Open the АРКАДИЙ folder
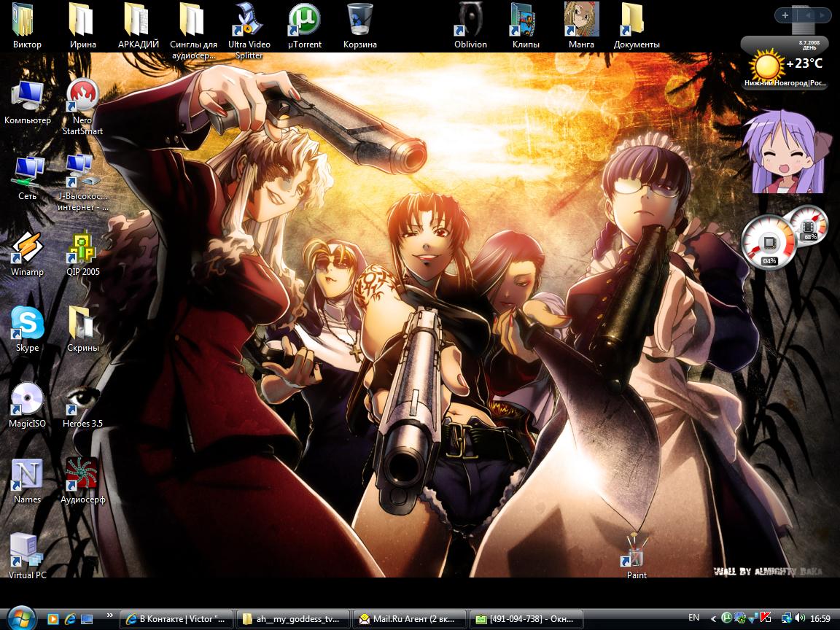The height and width of the screenshot is (630, 840). point(139,27)
